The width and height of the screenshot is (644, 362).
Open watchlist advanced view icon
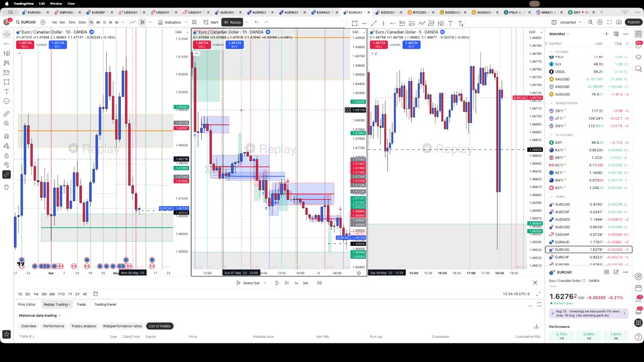(616, 34)
